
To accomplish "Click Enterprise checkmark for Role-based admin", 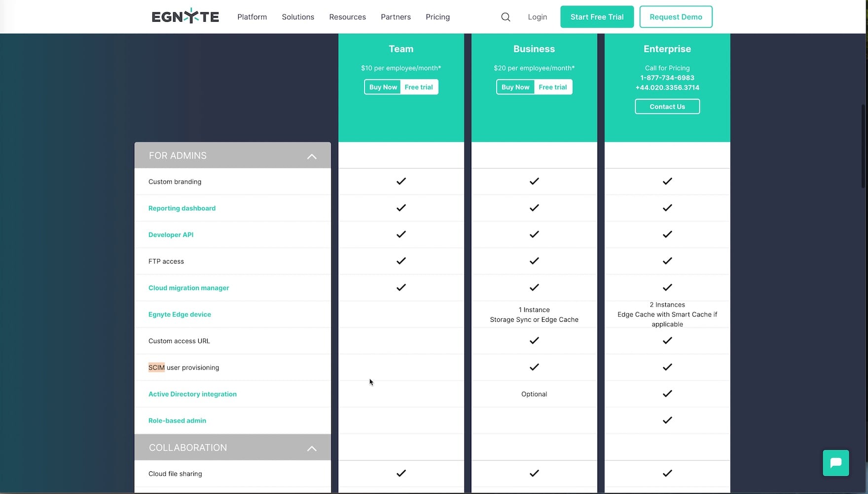I will coord(667,420).
